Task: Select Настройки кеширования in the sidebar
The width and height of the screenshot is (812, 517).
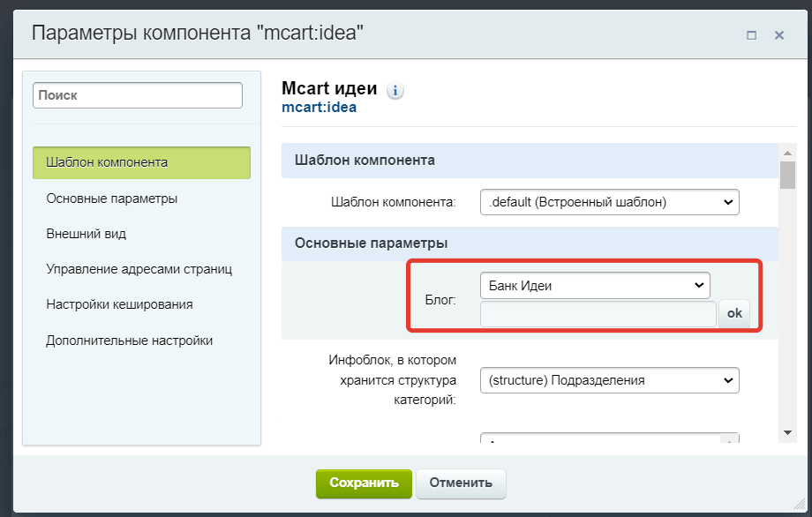Action: pos(119,304)
